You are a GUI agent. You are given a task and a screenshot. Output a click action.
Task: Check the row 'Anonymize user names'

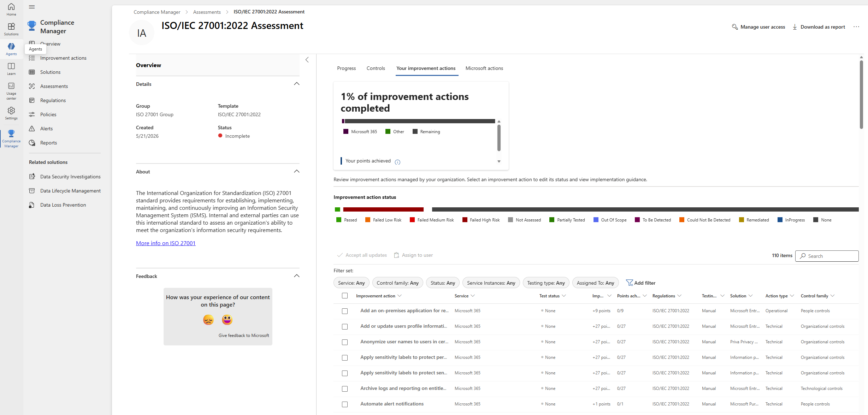click(345, 342)
